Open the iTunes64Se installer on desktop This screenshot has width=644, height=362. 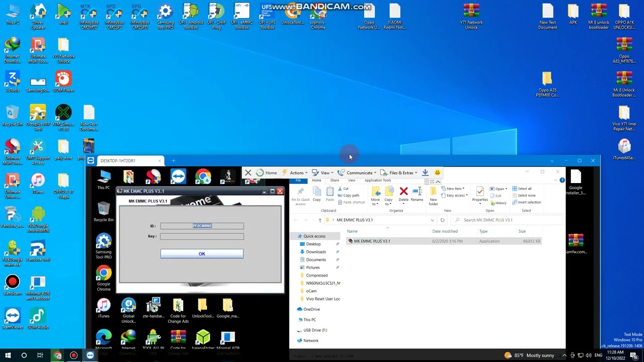624,149
